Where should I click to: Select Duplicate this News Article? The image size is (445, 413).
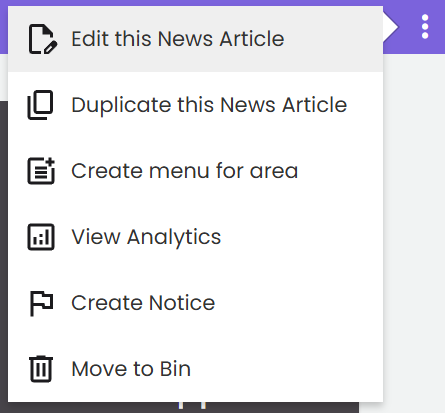195,105
